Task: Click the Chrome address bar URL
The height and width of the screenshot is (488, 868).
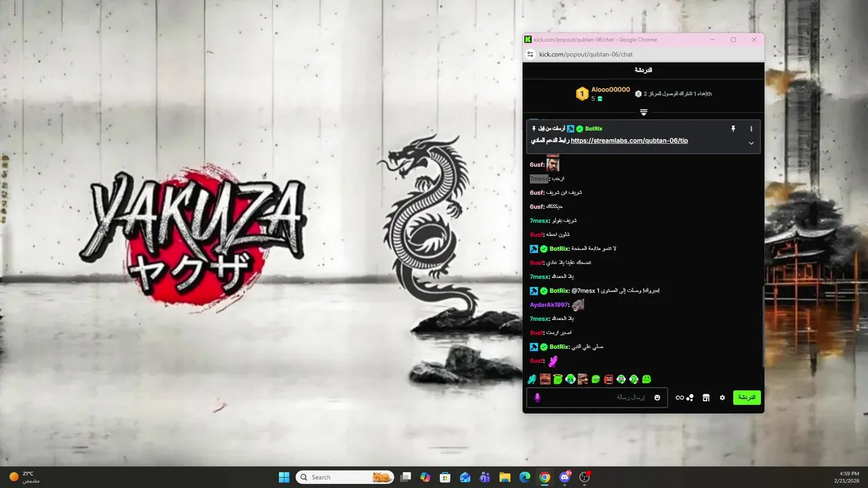Action: click(586, 54)
